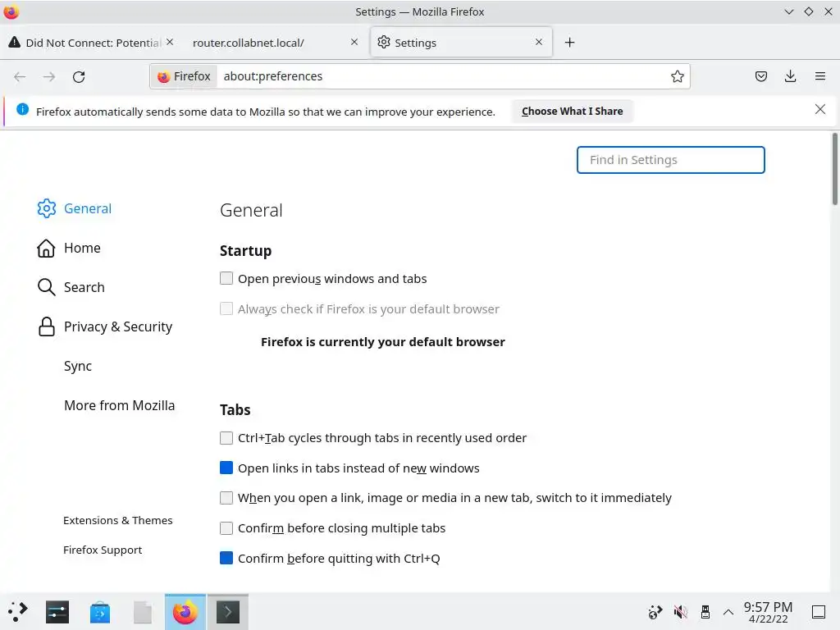Open Privacy & Security settings

click(x=105, y=326)
